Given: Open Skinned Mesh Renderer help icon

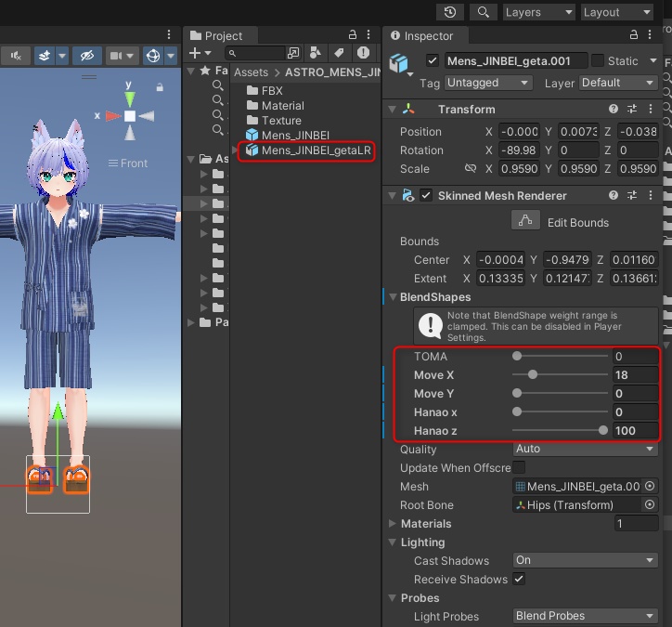Looking at the screenshot, I should tap(614, 196).
